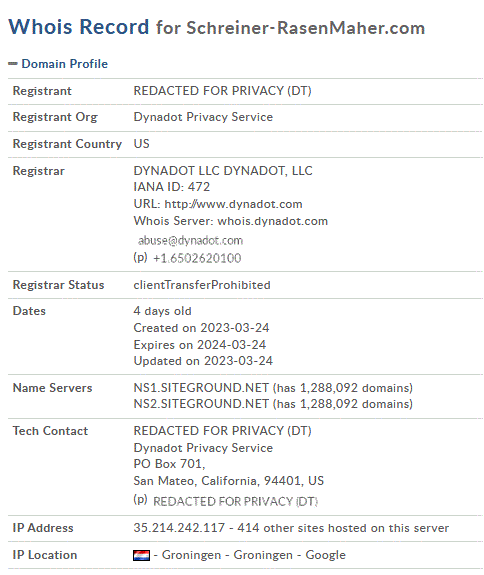
Task: Click the clientTransferProhibited status
Action: click(202, 285)
